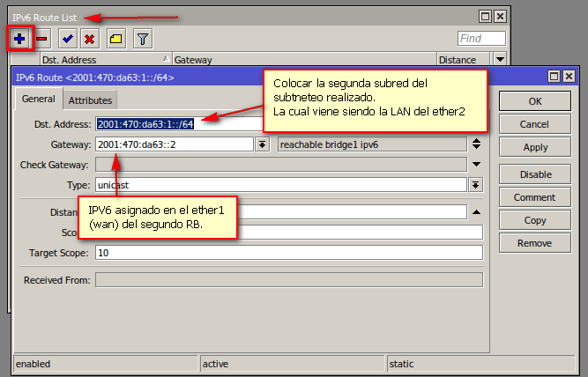Switch to the Attributes tab
The width and height of the screenshot is (588, 377).
[90, 100]
